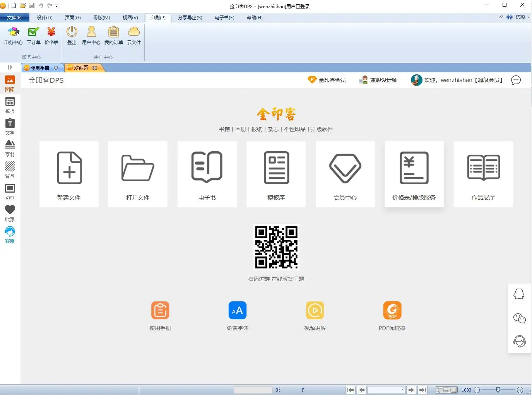
Task: Click the 兼职设计师 part-time designer link
Action: click(378, 80)
